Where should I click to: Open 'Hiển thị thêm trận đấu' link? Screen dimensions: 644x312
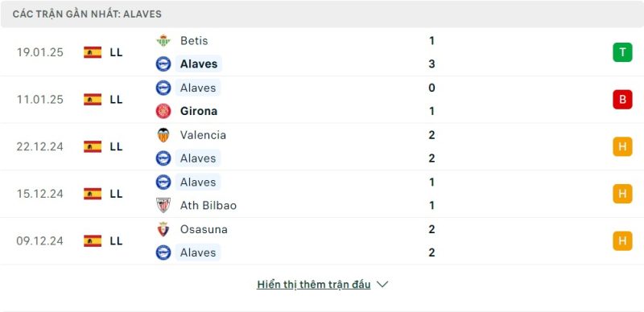[314, 285]
